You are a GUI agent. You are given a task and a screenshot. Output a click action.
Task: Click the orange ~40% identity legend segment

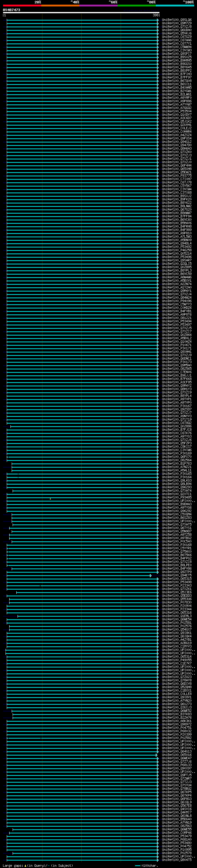tap(60, 6)
